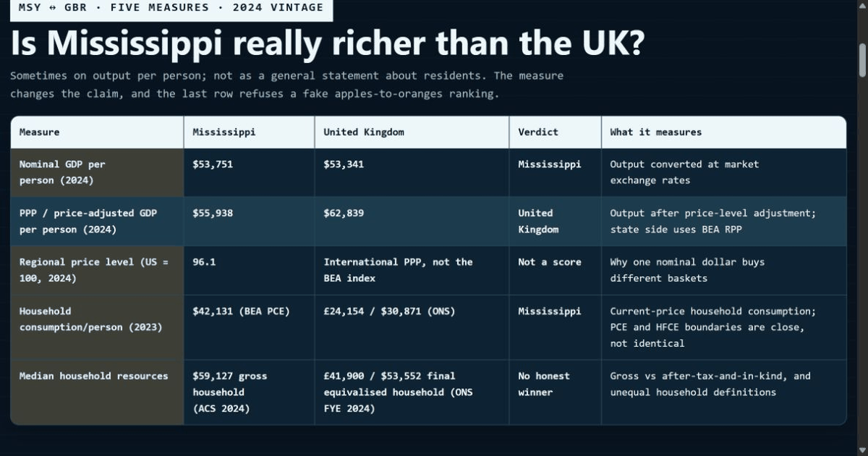The image size is (868, 456).
Task: Select the 'No honest winner' verdict cell
Action: coord(556,392)
